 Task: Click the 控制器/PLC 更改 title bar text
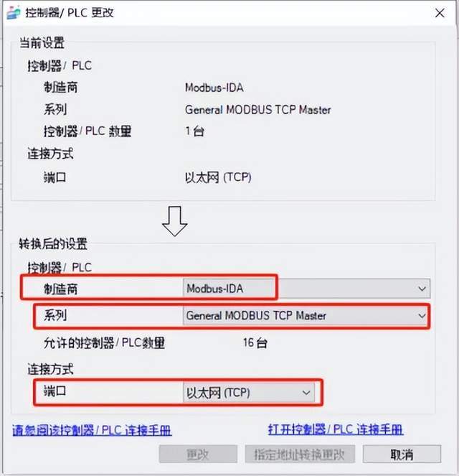tap(70, 13)
